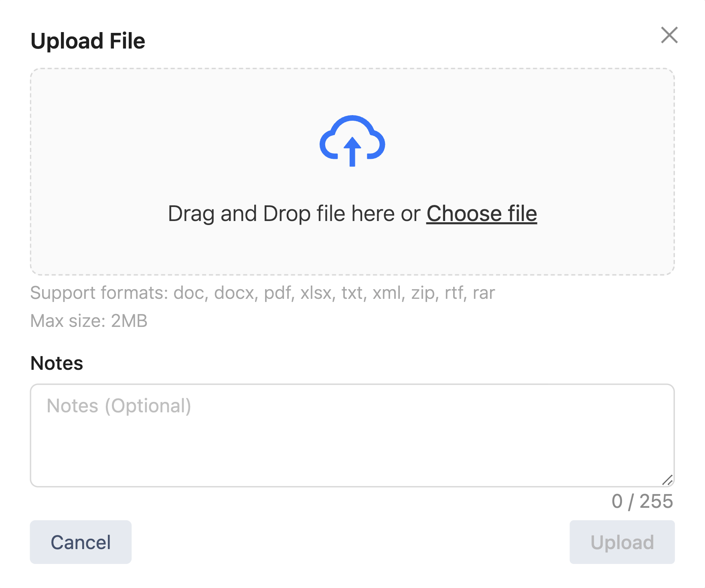Cancel the file upload
The width and height of the screenshot is (705, 588).
point(81,542)
